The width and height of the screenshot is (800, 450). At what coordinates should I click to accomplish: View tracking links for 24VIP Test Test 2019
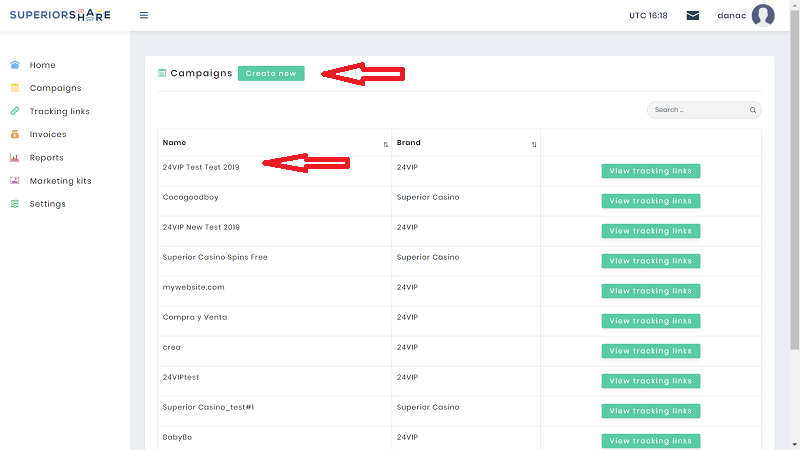click(x=651, y=171)
